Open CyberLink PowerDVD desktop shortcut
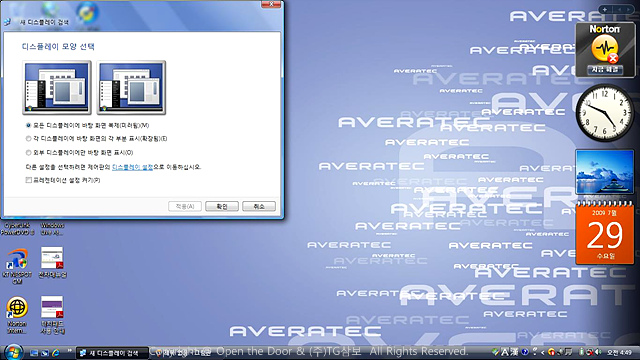The height and width of the screenshot is (360, 640). point(17,229)
